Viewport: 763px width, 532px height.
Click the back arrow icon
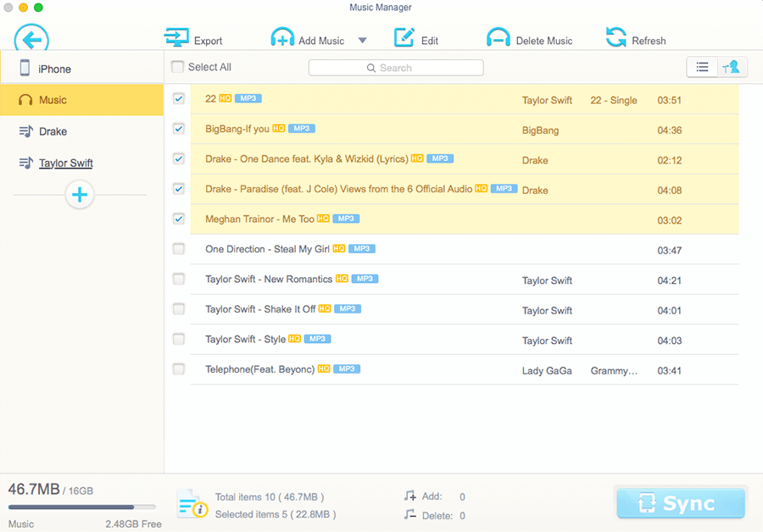(31, 39)
